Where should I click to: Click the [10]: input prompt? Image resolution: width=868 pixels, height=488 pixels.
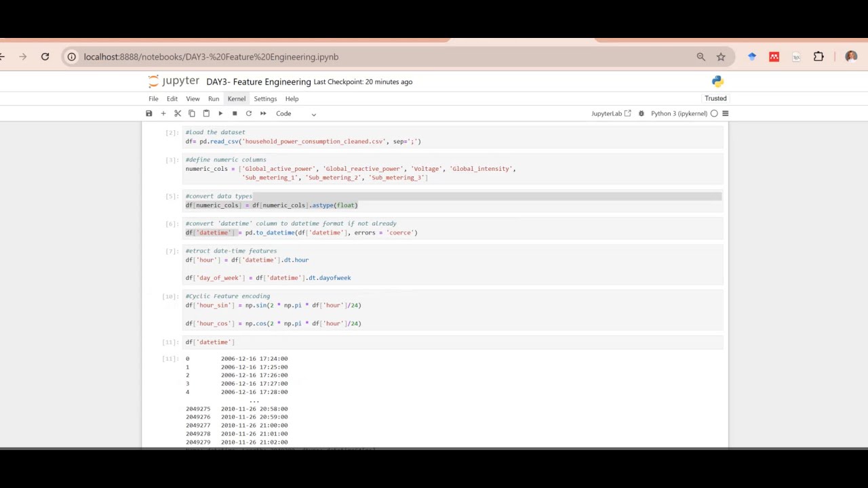(170, 296)
